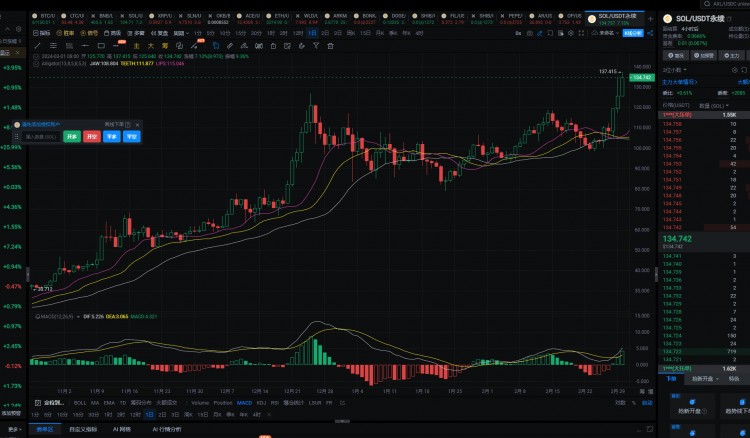Click the blue 平空 close short button
750x438 pixels.
tap(132, 137)
